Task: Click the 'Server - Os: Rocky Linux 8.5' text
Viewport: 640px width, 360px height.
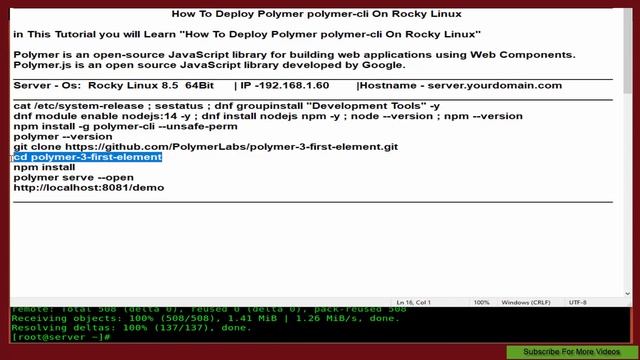Action: [x=113, y=86]
